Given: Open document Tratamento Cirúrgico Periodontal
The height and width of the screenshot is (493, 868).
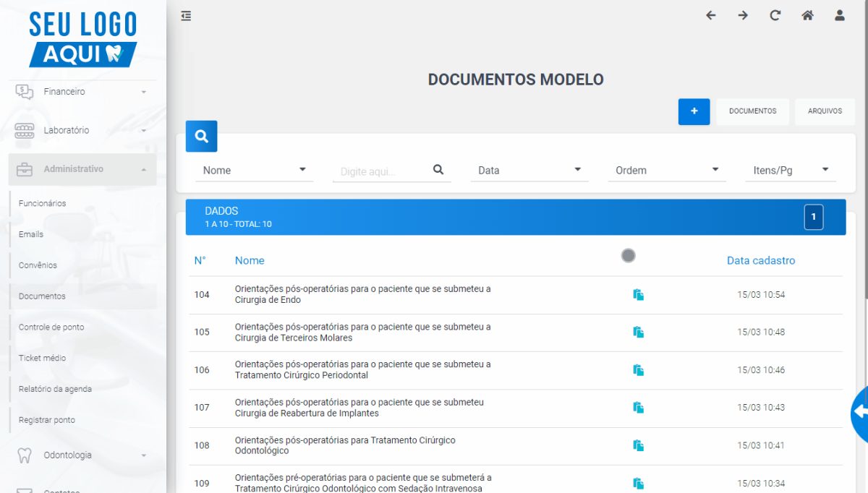Looking at the screenshot, I should pyautogui.click(x=362, y=369).
